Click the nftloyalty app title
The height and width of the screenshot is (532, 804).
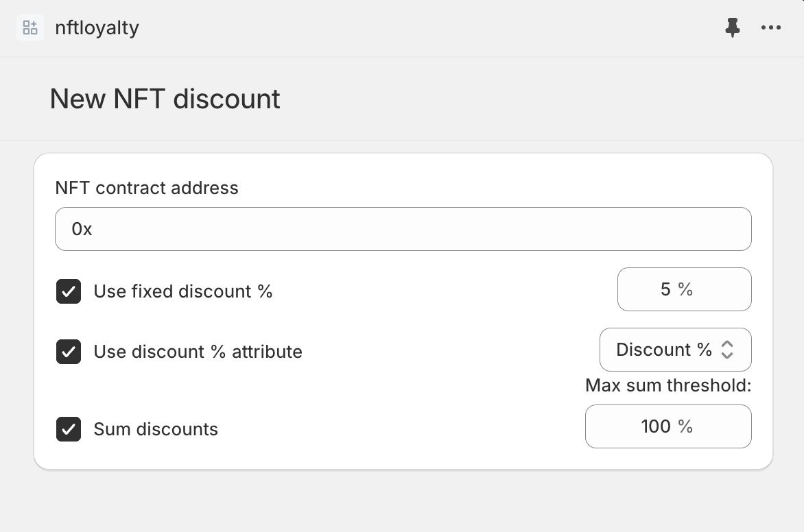(97, 27)
